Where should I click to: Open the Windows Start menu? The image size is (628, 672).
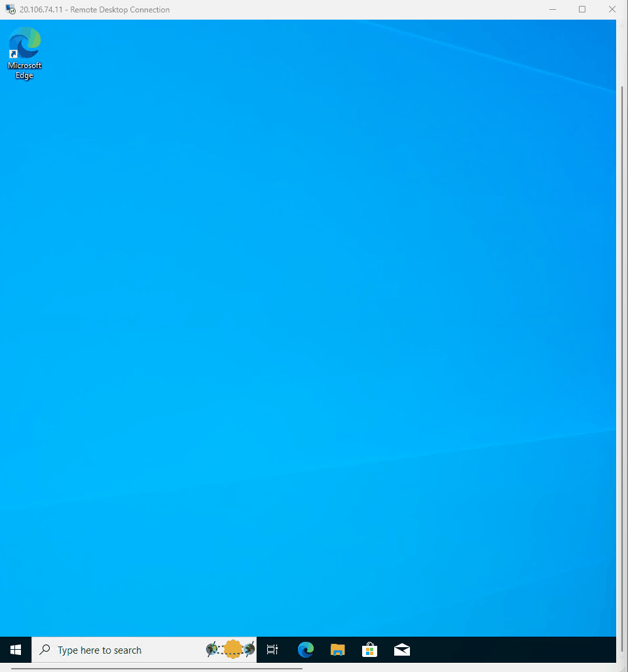pos(16,650)
